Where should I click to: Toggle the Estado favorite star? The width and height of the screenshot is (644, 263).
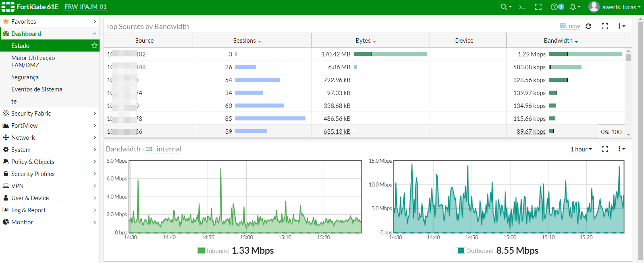94,46
